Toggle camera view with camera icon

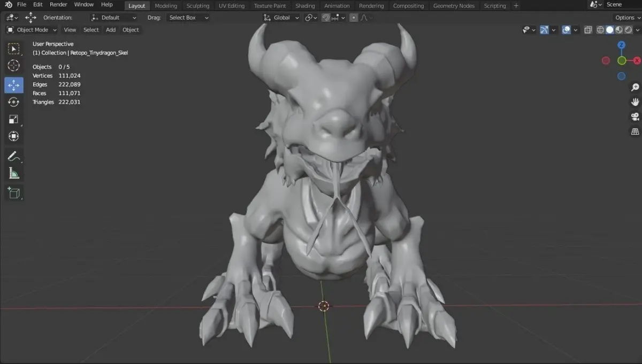(635, 117)
